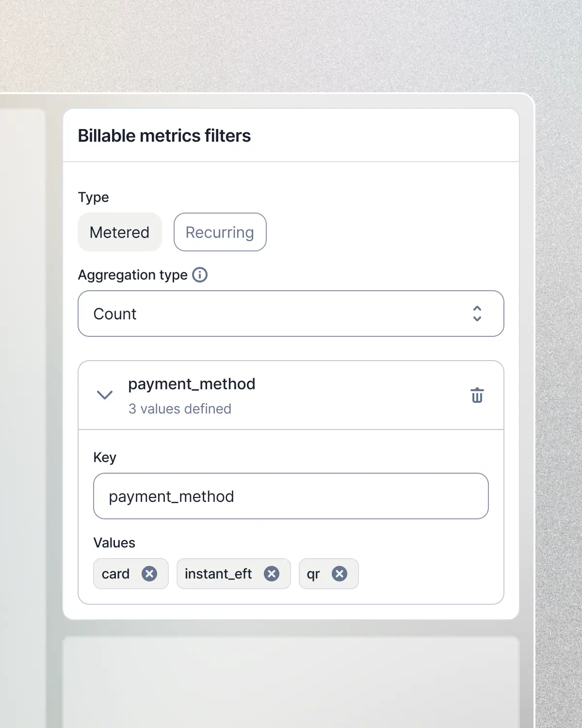
Task: Toggle the Metered option off to Recurring
Action: pyautogui.click(x=220, y=232)
